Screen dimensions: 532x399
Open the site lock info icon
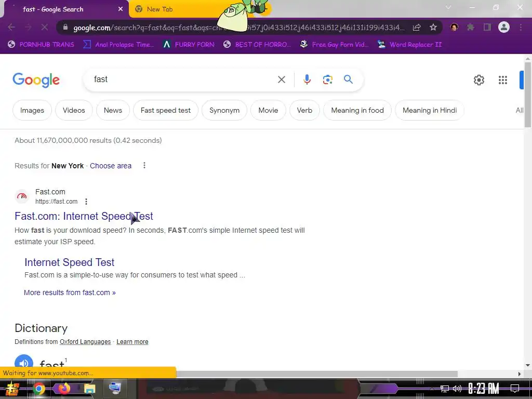(65, 27)
